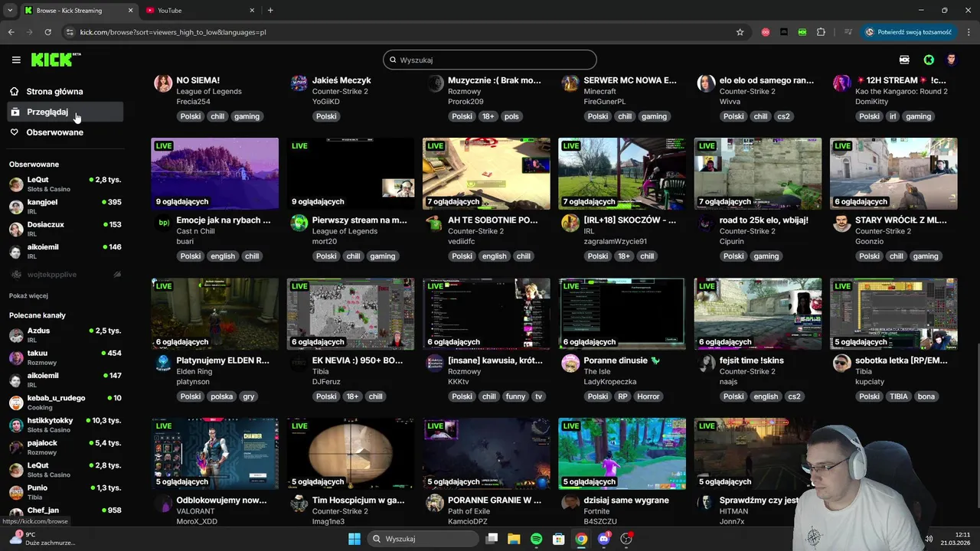Click the green Kick extension icon in toolbar

pyautogui.click(x=802, y=32)
